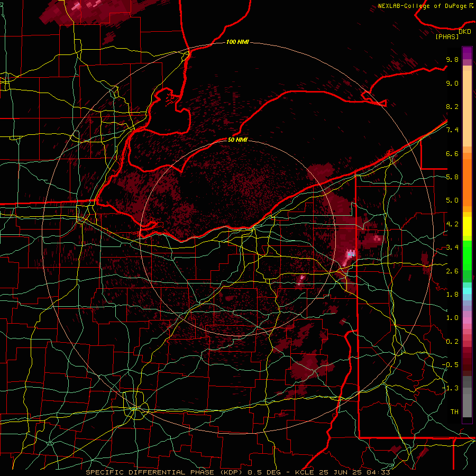Click the -0.5 scale value
Screen dimensions: 476x476
pos(450,365)
